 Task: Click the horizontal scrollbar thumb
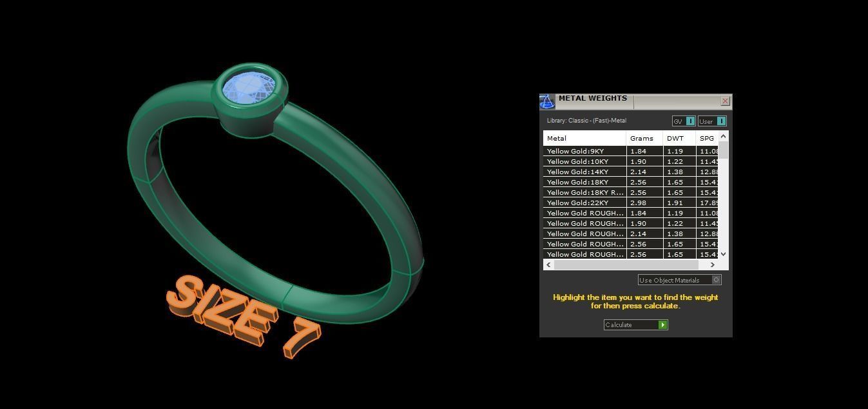tap(626, 264)
